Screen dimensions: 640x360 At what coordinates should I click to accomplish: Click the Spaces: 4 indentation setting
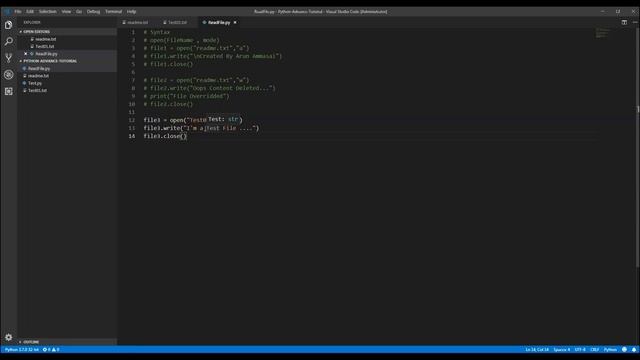(x=562, y=350)
